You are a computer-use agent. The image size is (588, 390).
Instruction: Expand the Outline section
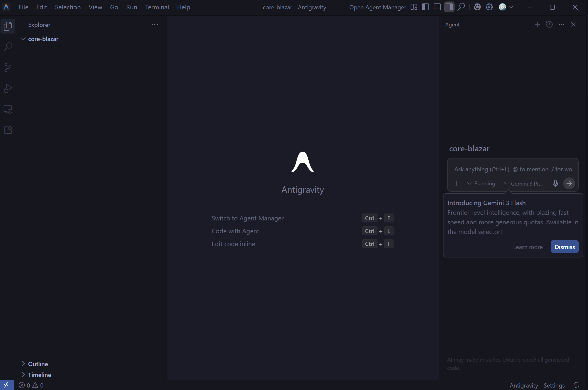click(x=38, y=364)
